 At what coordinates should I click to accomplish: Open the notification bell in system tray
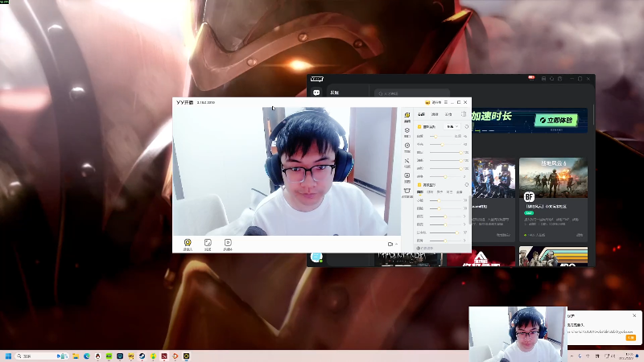click(638, 356)
